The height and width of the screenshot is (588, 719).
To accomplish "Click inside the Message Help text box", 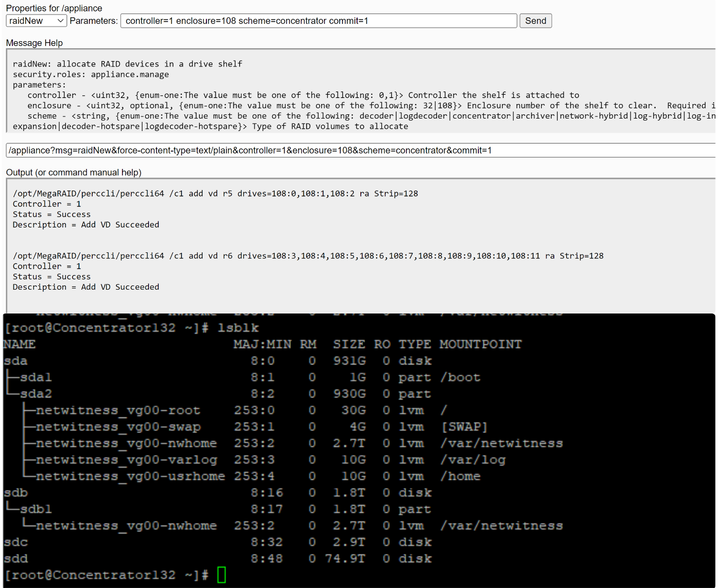I will tap(358, 92).
